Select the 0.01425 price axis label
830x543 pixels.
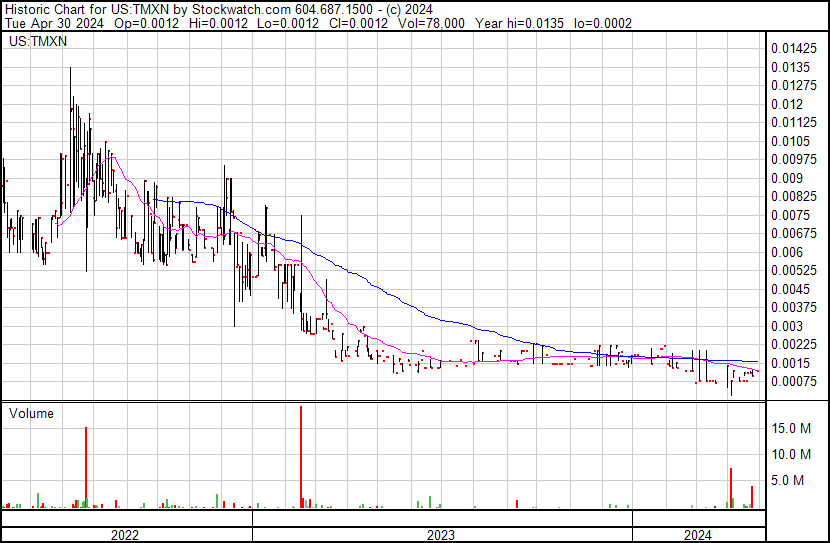pos(794,49)
